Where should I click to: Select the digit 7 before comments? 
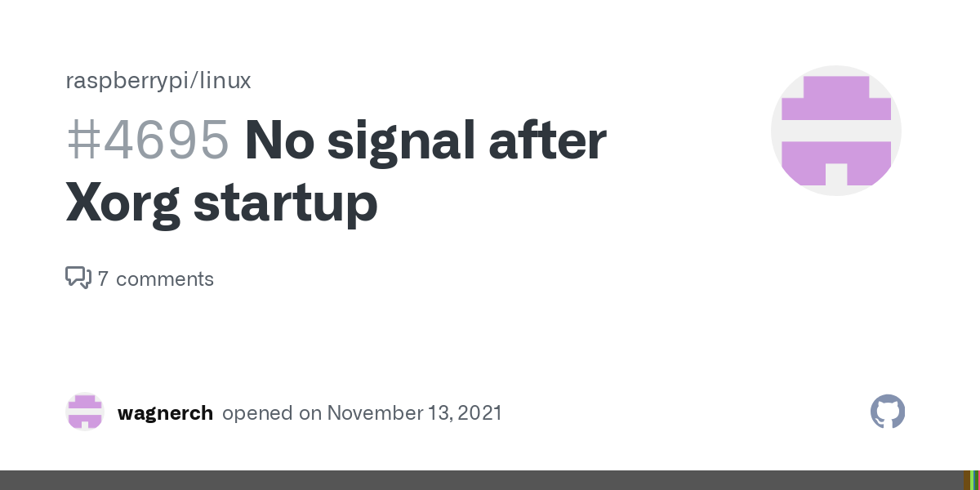(x=103, y=278)
